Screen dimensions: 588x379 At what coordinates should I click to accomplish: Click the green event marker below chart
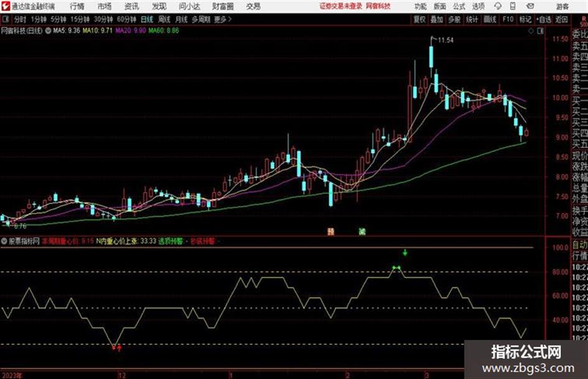click(362, 232)
